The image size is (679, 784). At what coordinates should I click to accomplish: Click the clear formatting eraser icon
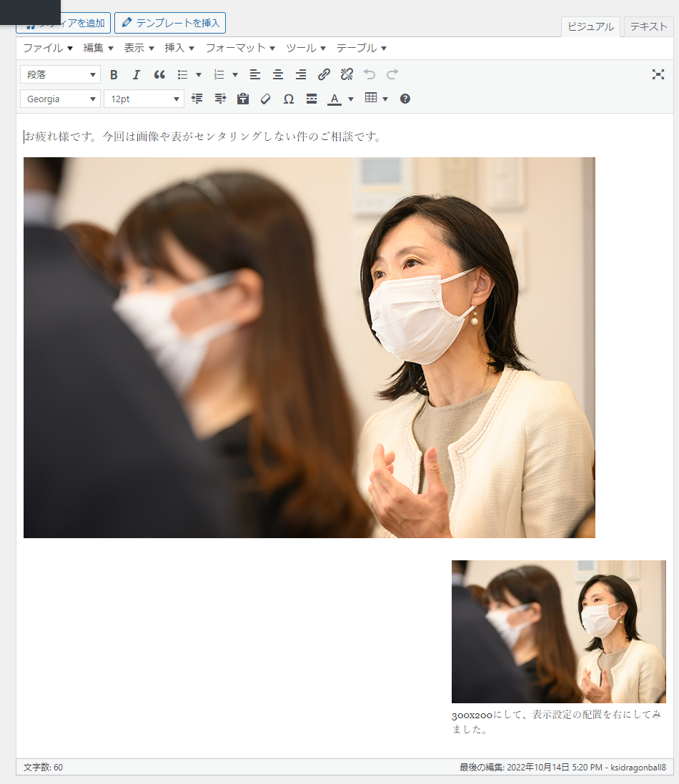[x=266, y=99]
